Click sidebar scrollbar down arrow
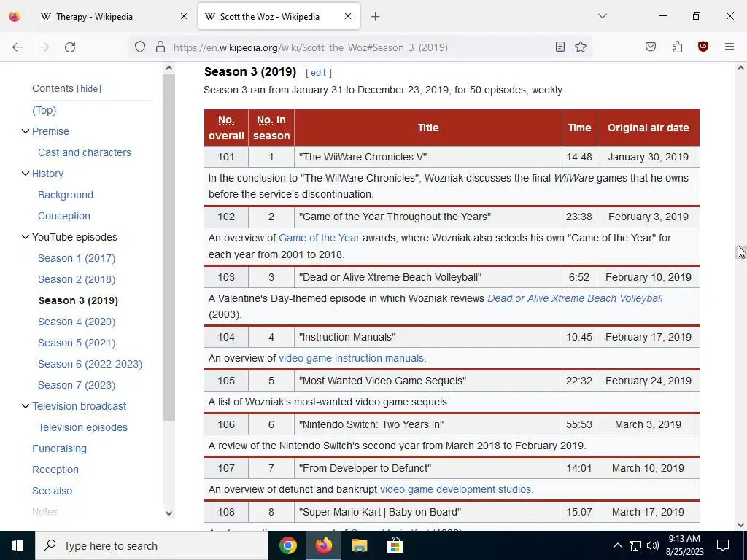Screen dimensions: 747x560 click(x=169, y=513)
